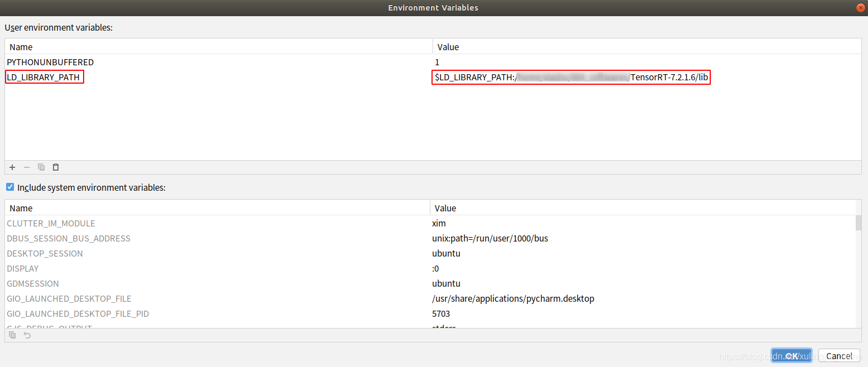This screenshot has width=868, height=367.
Task: Select the GDMSESSION system variable
Action: click(32, 283)
